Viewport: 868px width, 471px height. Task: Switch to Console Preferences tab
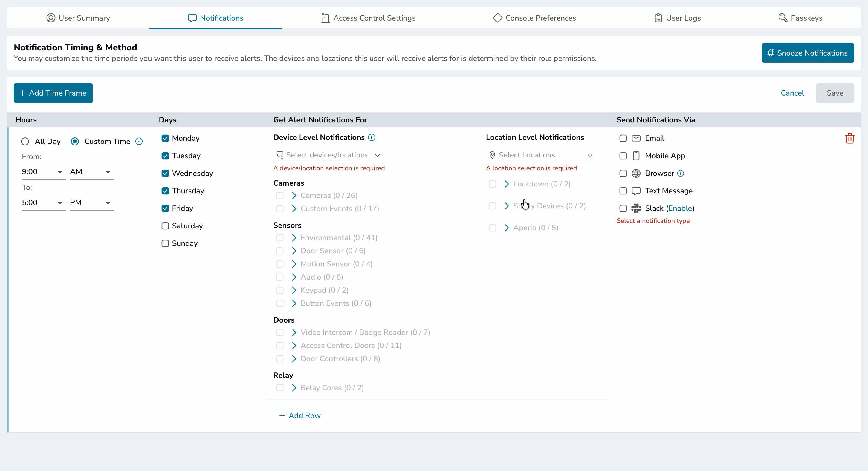[x=534, y=18]
